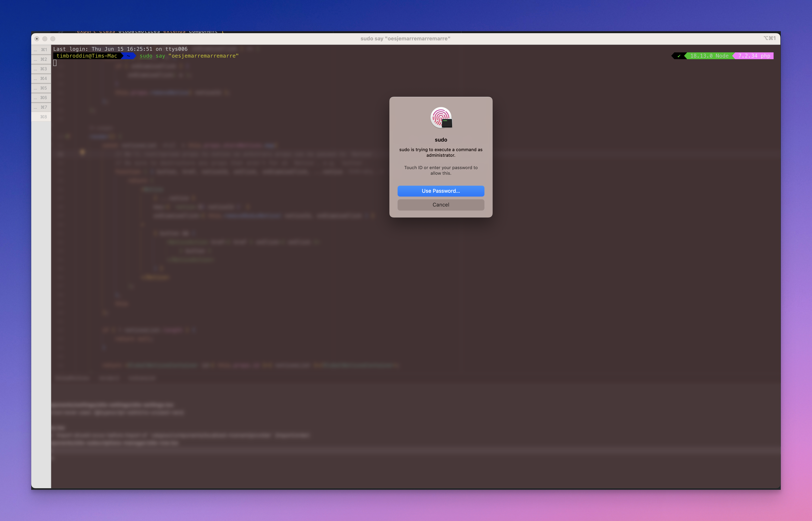Switch to terminal tab ⌘4
Screen dimensions: 812x521
pyautogui.click(x=41, y=79)
